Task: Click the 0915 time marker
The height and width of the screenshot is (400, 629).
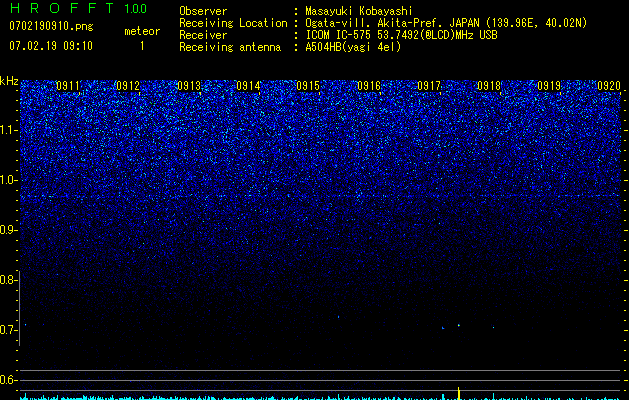Action: (x=308, y=86)
